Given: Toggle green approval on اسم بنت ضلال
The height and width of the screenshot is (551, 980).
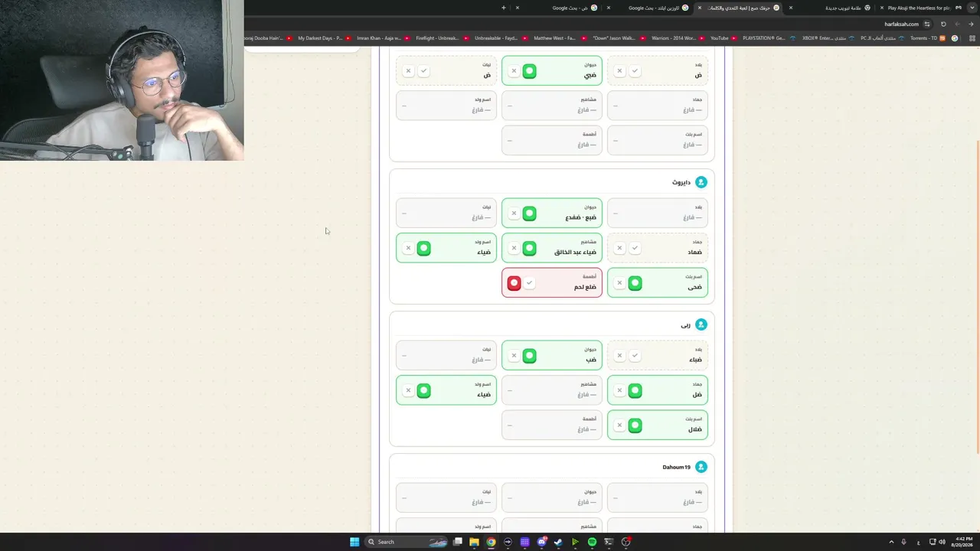Looking at the screenshot, I should click(635, 425).
